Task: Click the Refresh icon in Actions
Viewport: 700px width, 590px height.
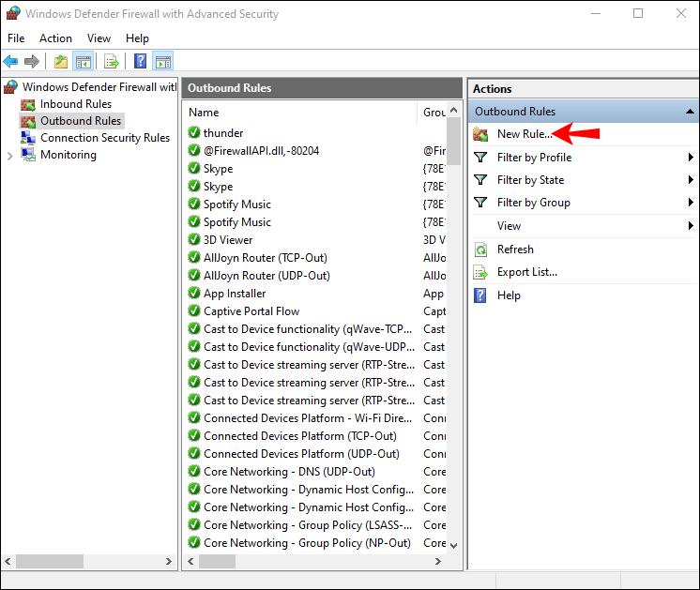Action: tap(480, 250)
